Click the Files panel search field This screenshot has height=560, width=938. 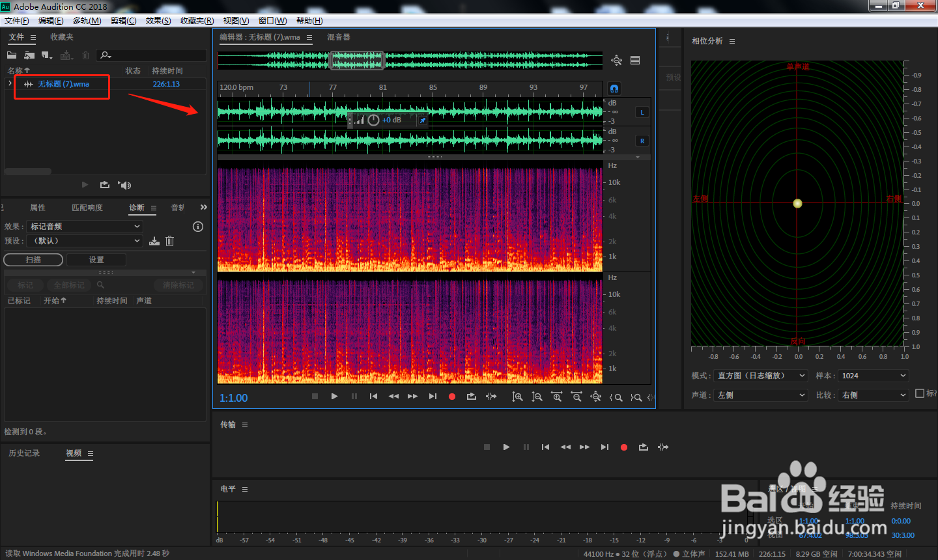coord(152,55)
